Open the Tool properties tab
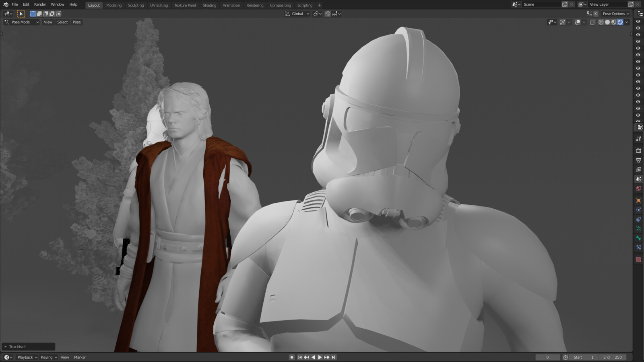The width and height of the screenshot is (644, 362). [x=638, y=139]
